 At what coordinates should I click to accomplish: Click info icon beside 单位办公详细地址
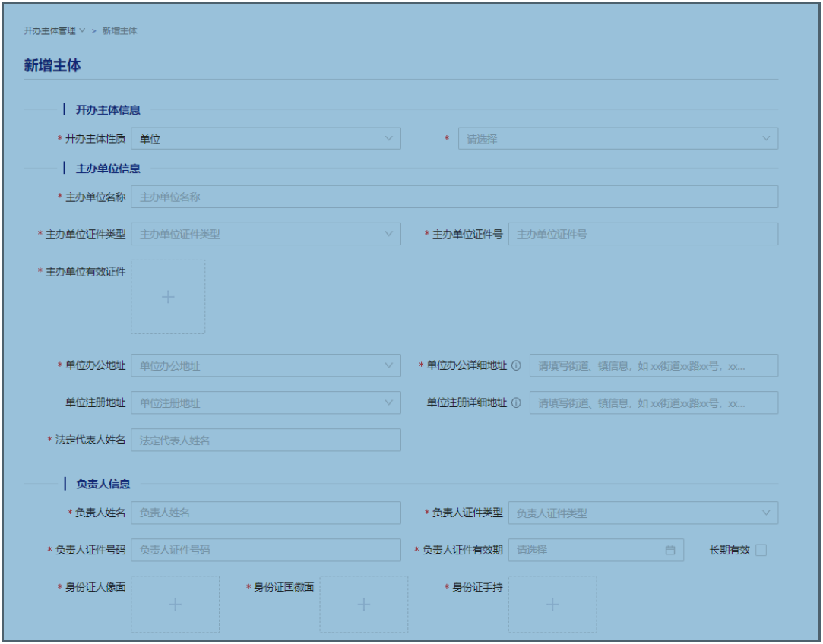516,365
